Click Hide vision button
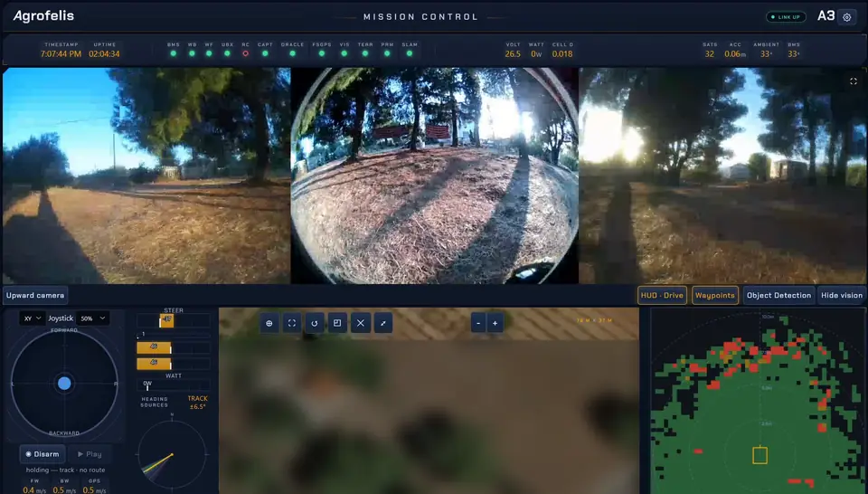 pos(842,295)
